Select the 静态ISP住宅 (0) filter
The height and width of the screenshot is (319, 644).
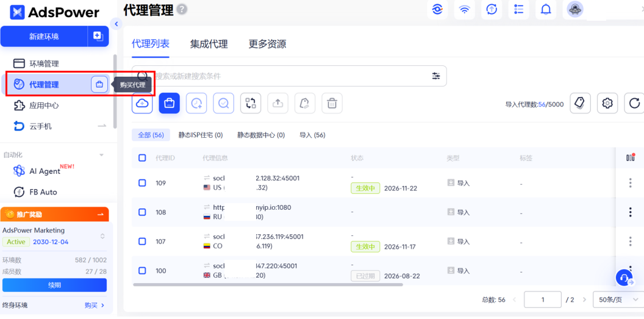[201, 135]
